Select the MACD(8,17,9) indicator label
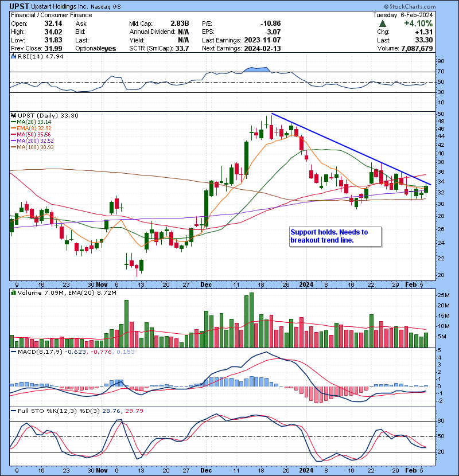 pos(41,352)
